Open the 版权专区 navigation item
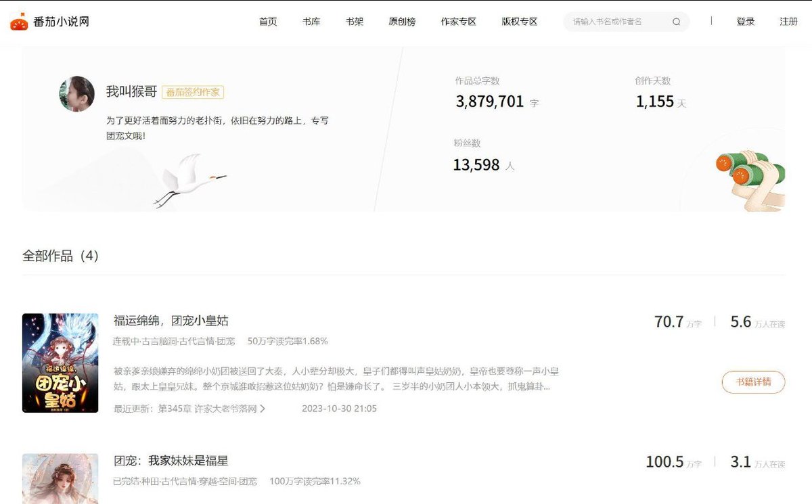Viewport: 812px width, 504px height. pyautogui.click(x=520, y=22)
